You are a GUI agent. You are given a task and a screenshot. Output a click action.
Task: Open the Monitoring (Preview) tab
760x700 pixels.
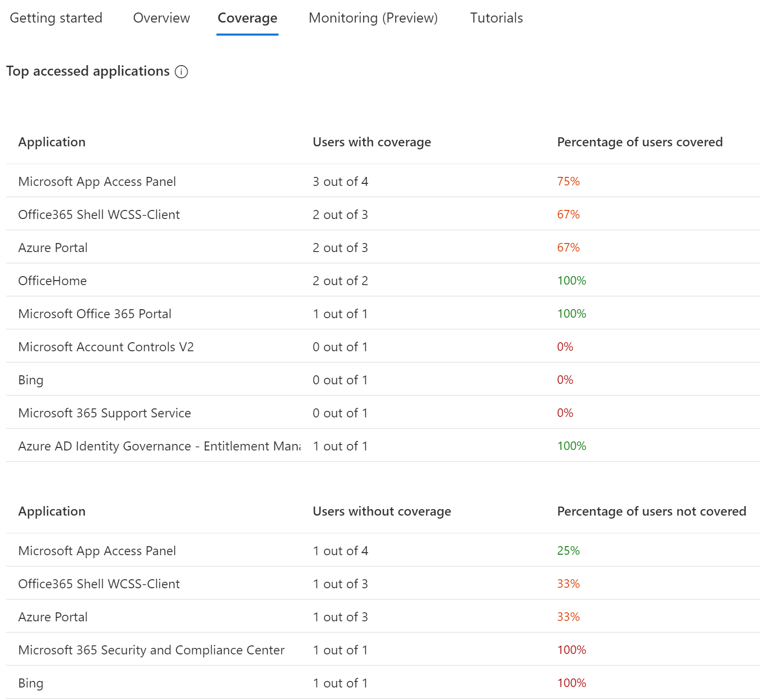click(373, 18)
